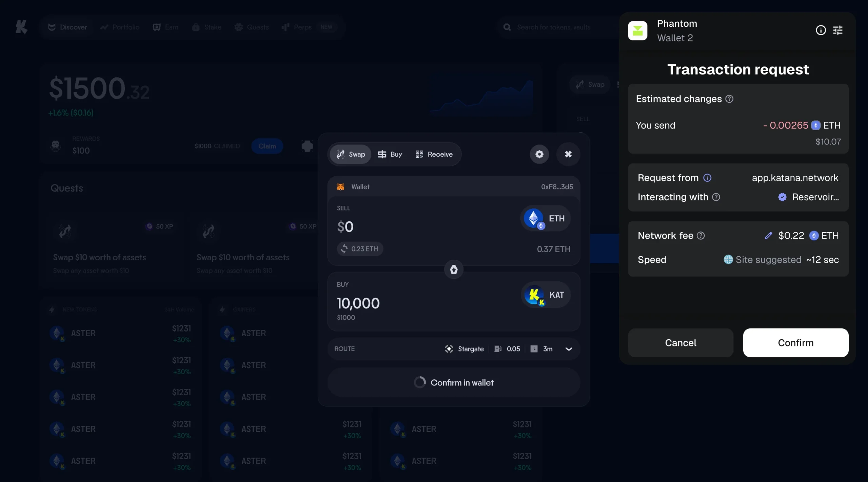868x482 pixels.
Task: Claim the $100 rewards
Action: [267, 146]
